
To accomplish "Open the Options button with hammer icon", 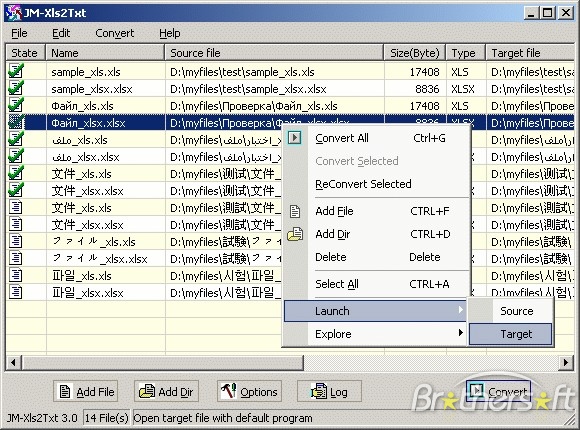I will (x=249, y=391).
